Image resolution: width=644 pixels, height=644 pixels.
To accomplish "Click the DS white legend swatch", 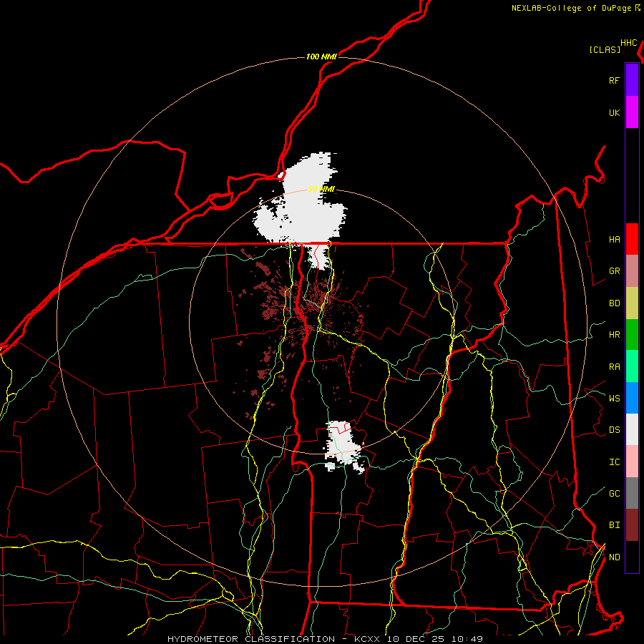I will pyautogui.click(x=632, y=429).
